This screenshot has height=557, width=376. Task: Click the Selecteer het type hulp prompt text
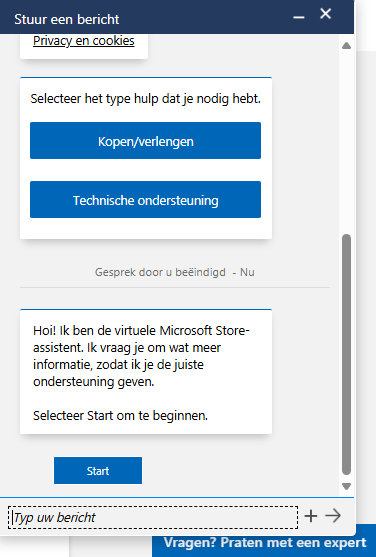click(x=145, y=98)
